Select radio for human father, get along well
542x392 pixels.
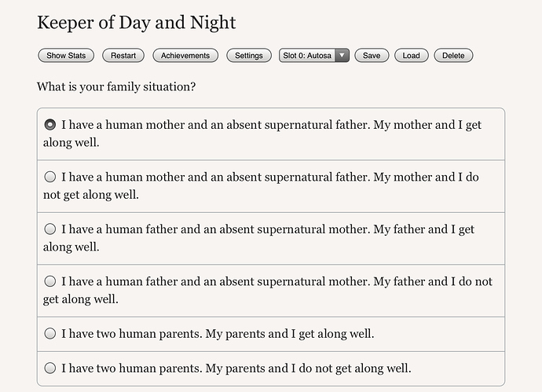pos(50,229)
